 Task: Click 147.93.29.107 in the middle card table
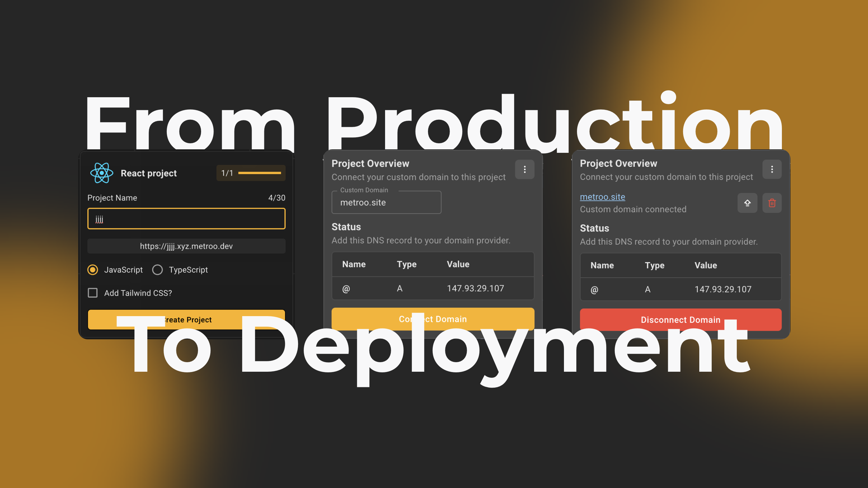[475, 288]
